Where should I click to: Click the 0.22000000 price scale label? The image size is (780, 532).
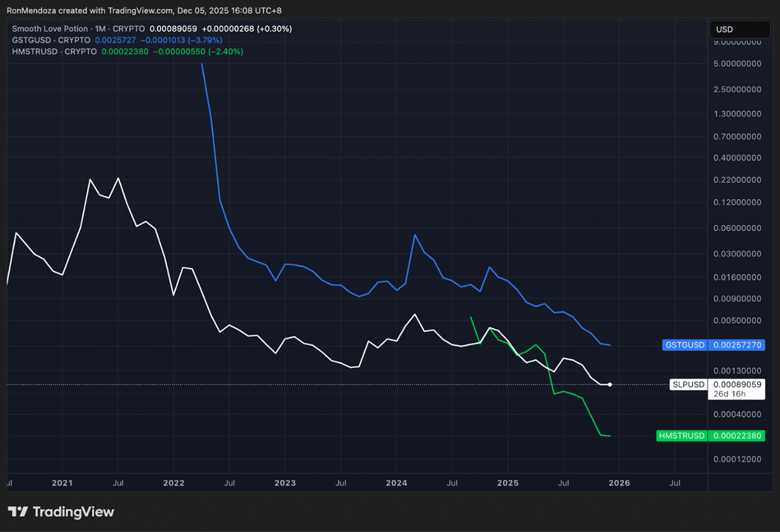tap(737, 180)
